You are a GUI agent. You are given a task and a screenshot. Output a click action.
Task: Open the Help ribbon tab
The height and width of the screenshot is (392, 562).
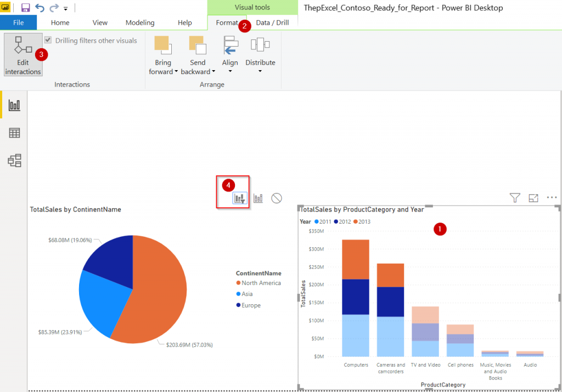click(184, 22)
